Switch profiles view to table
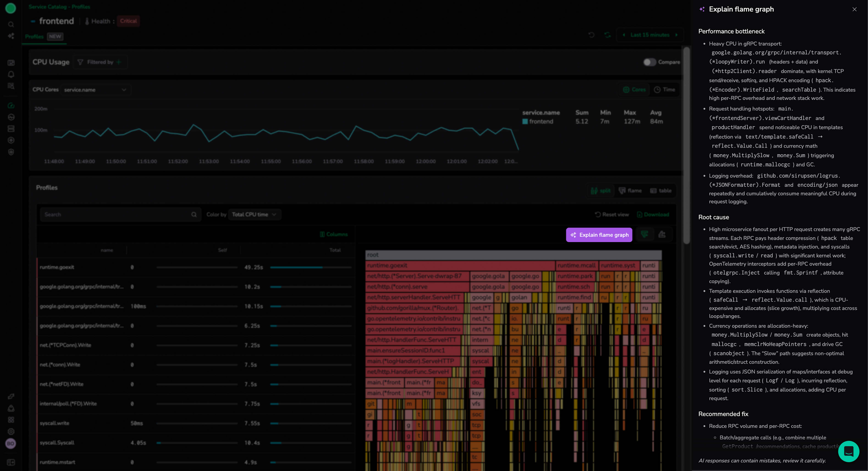 point(661,191)
